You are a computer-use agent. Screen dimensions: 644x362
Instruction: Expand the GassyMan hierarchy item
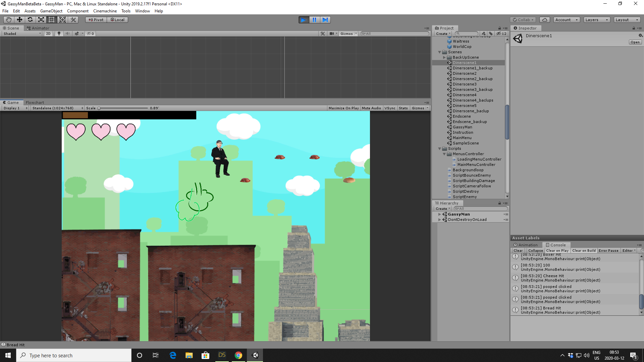(440, 215)
